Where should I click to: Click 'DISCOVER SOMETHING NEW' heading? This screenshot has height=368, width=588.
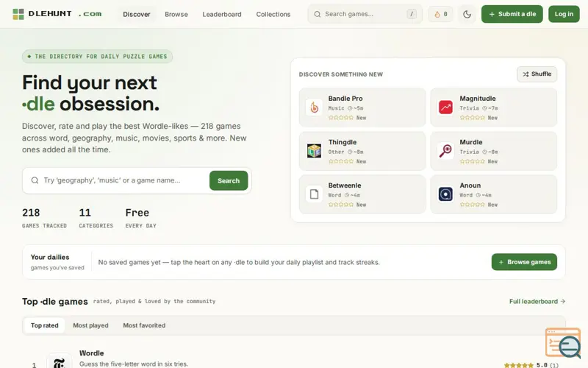click(x=341, y=74)
